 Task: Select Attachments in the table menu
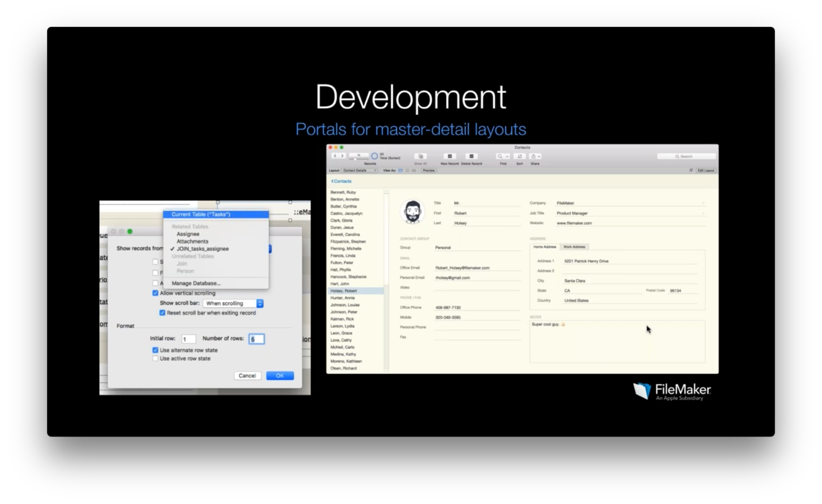tap(216, 241)
